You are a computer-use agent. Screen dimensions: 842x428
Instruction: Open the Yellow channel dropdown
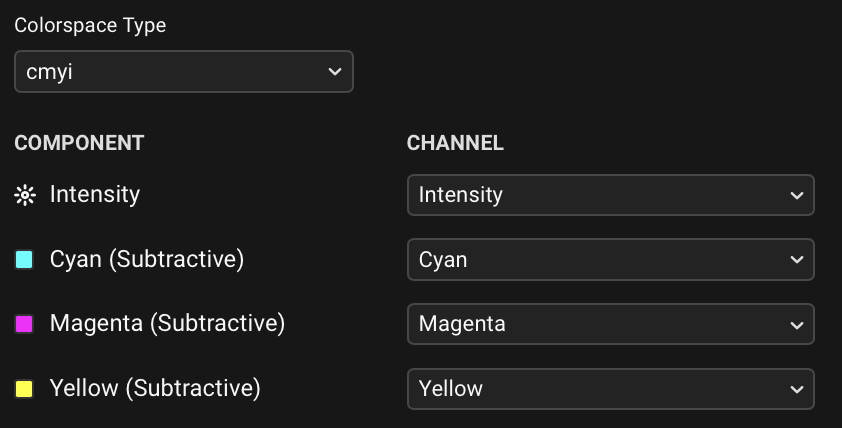(x=611, y=389)
